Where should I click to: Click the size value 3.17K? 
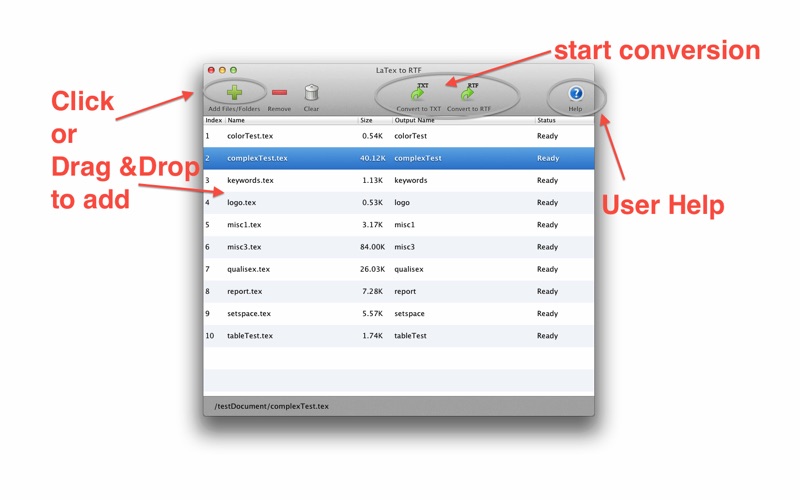point(372,224)
